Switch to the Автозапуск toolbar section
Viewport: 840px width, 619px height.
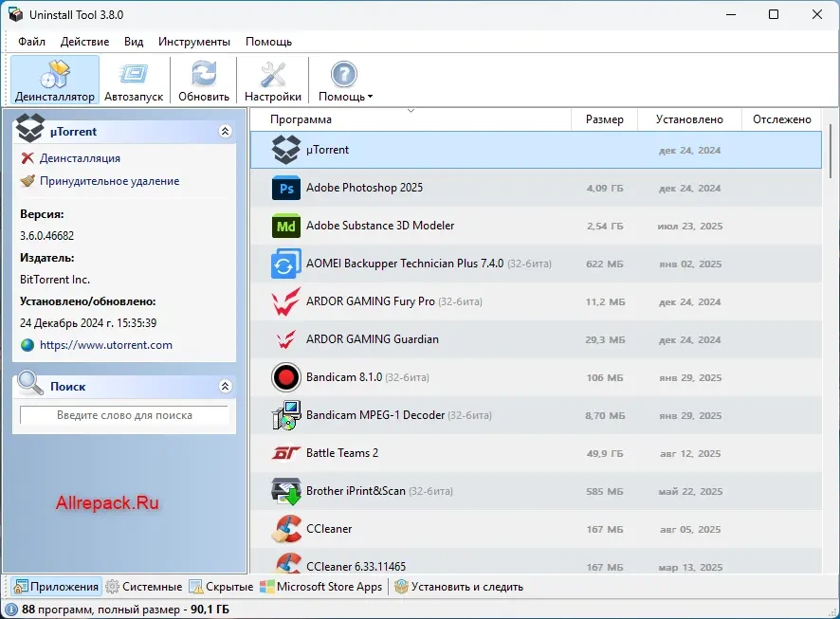click(x=134, y=80)
